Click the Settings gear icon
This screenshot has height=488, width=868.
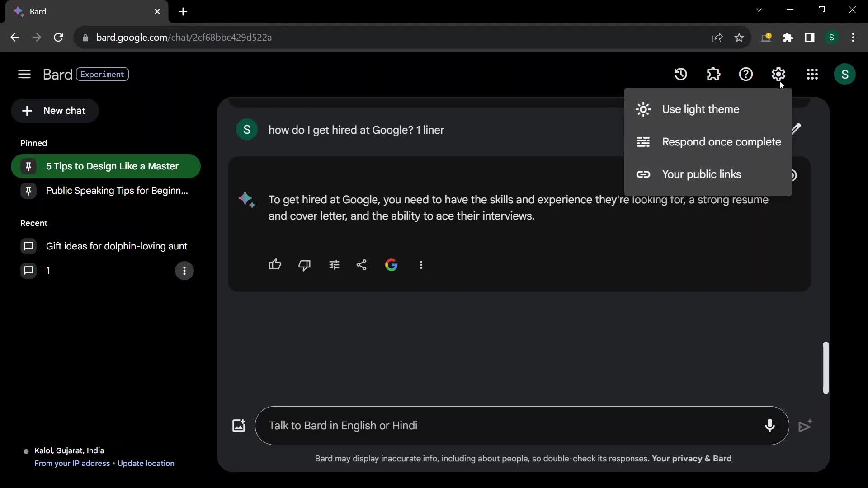pyautogui.click(x=778, y=74)
